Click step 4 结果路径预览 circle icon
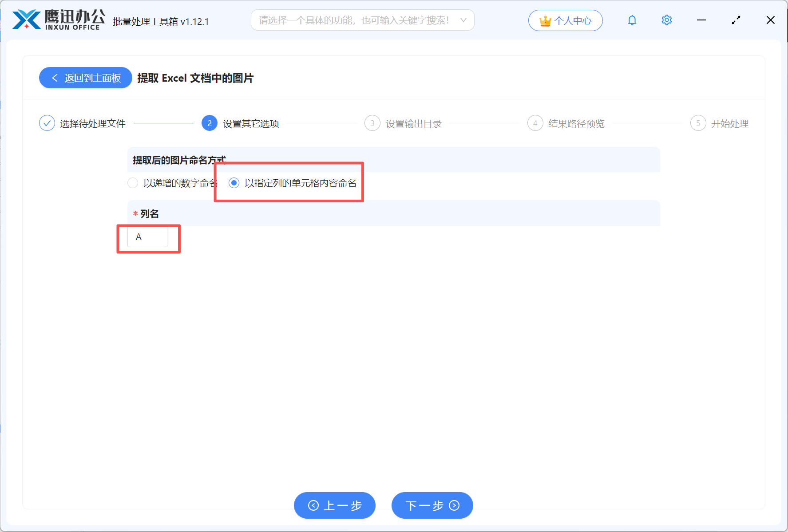 pos(535,123)
